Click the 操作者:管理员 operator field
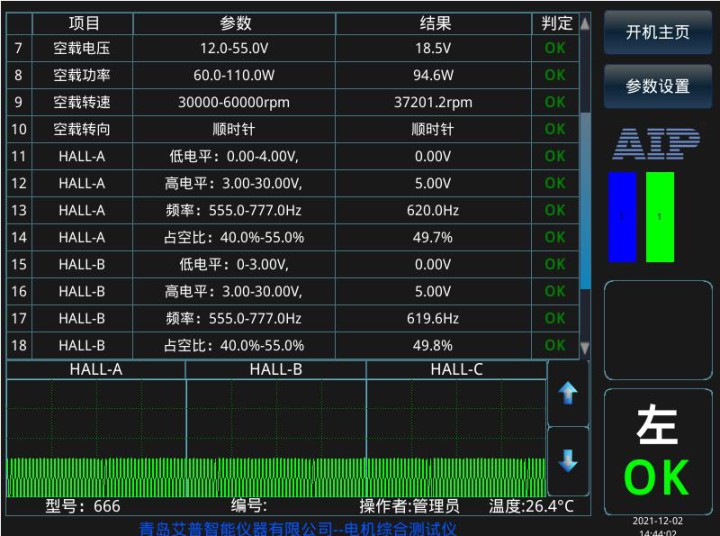720x536 pixels. [410, 506]
